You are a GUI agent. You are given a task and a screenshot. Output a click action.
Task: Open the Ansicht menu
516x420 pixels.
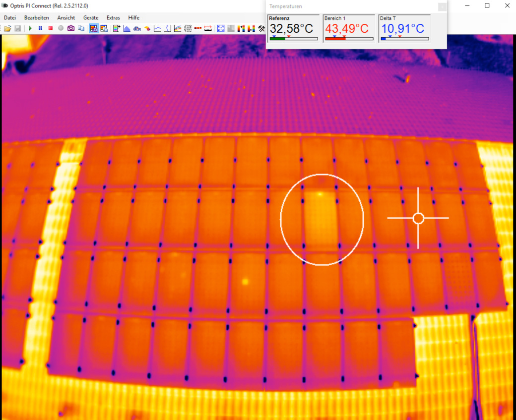66,17
